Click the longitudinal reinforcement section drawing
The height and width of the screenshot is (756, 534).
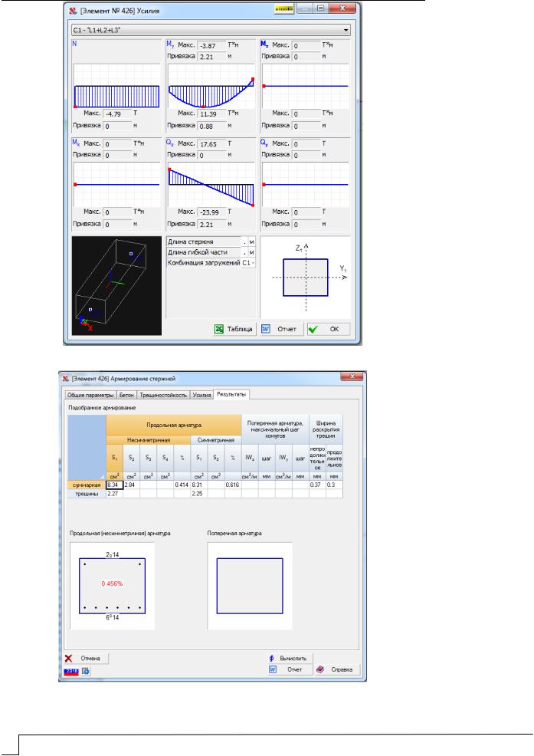[x=113, y=586]
